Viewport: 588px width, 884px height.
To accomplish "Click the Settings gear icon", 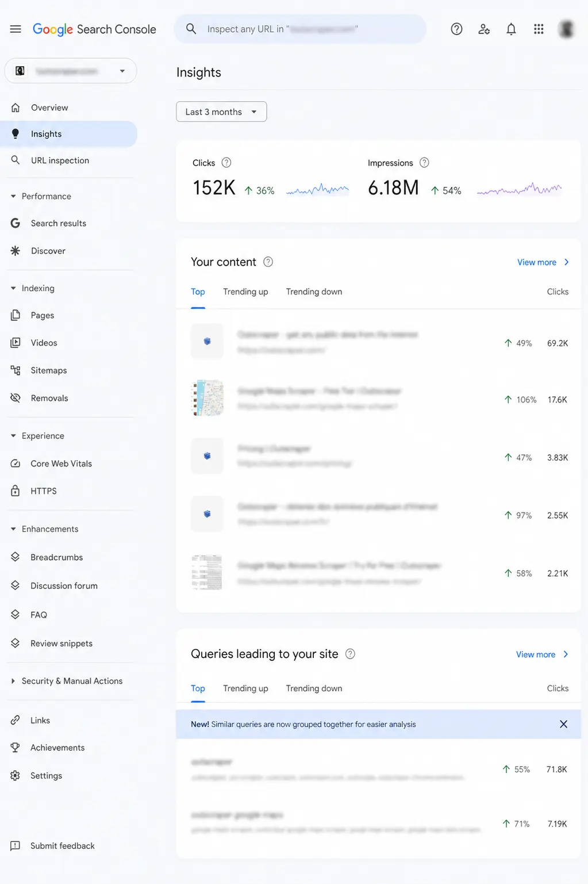I will pyautogui.click(x=16, y=775).
